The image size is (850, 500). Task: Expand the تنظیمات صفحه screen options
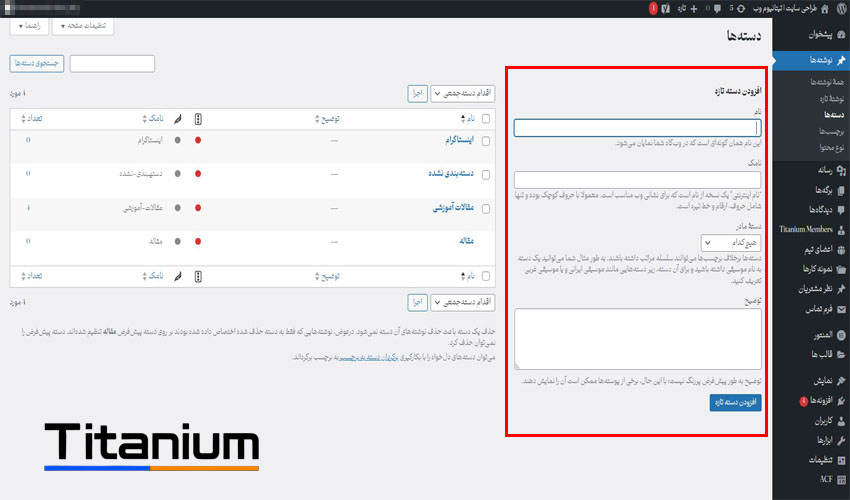(x=83, y=26)
